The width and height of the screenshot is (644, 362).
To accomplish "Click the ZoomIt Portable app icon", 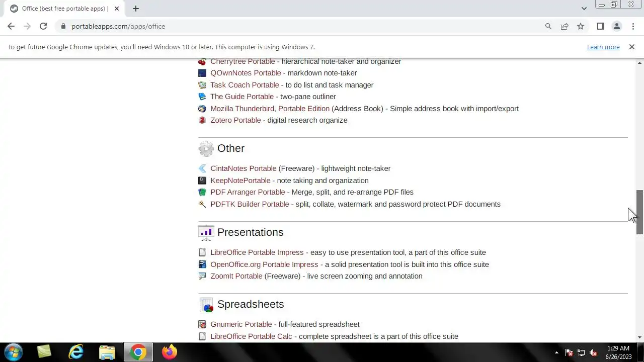I will (x=202, y=276).
